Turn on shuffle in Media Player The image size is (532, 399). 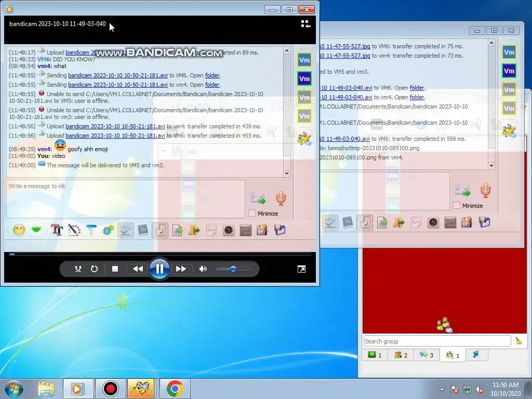point(78,269)
